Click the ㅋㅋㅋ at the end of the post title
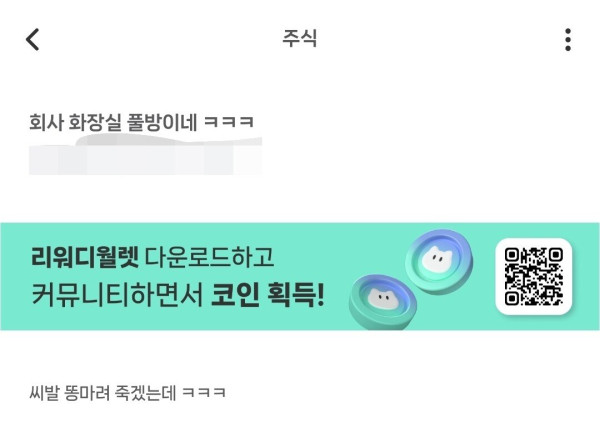Viewport: 600px width, 447px height. (229, 122)
